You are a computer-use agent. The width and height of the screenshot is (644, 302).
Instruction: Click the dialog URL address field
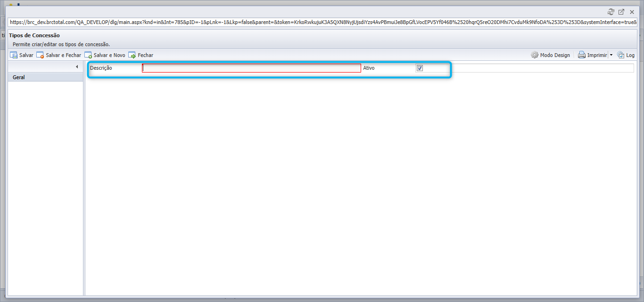[322, 22]
